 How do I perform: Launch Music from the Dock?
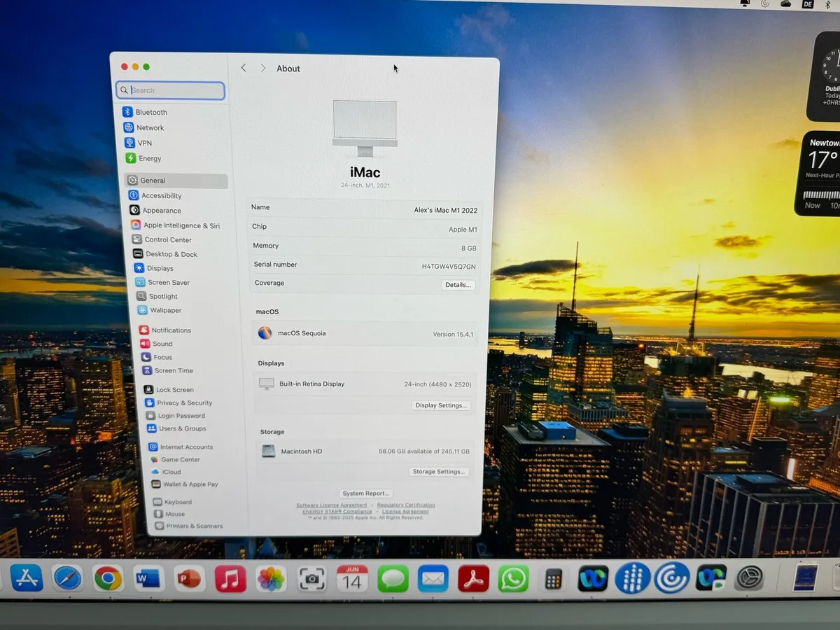click(x=230, y=579)
